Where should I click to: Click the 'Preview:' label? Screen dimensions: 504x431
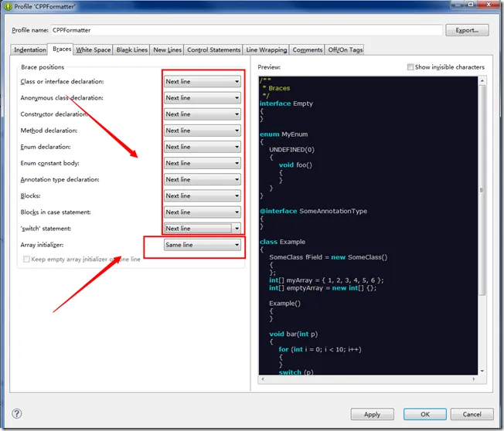tap(269, 67)
